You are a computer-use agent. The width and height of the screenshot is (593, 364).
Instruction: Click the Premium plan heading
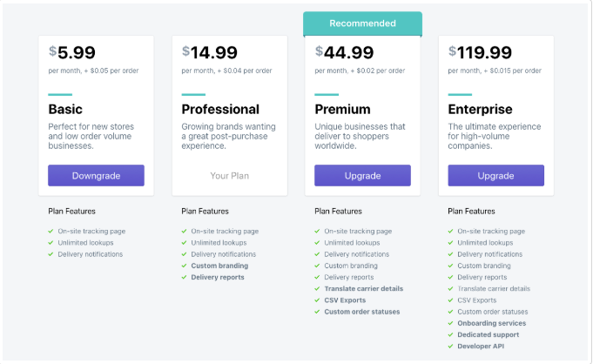click(342, 110)
